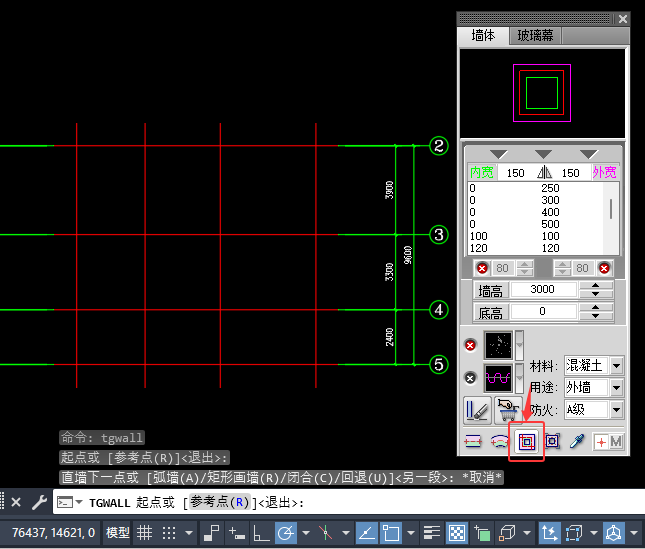This screenshot has height=549, width=645.
Task: Click the red crosshair locate button
Action: [601, 442]
